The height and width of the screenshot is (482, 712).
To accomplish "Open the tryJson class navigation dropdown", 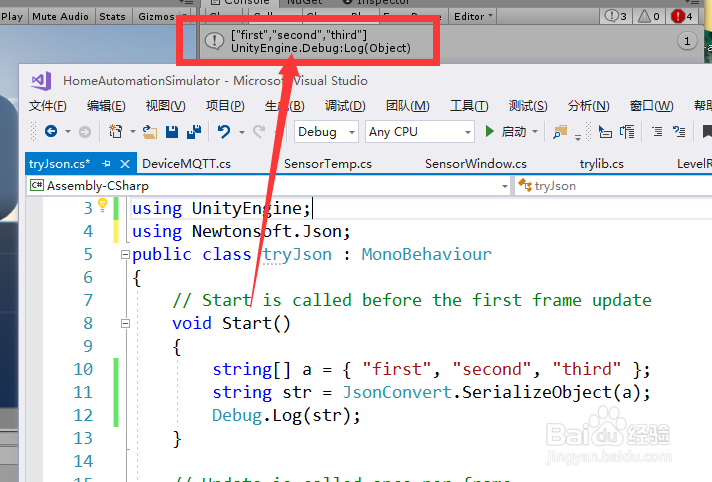I will [614, 186].
